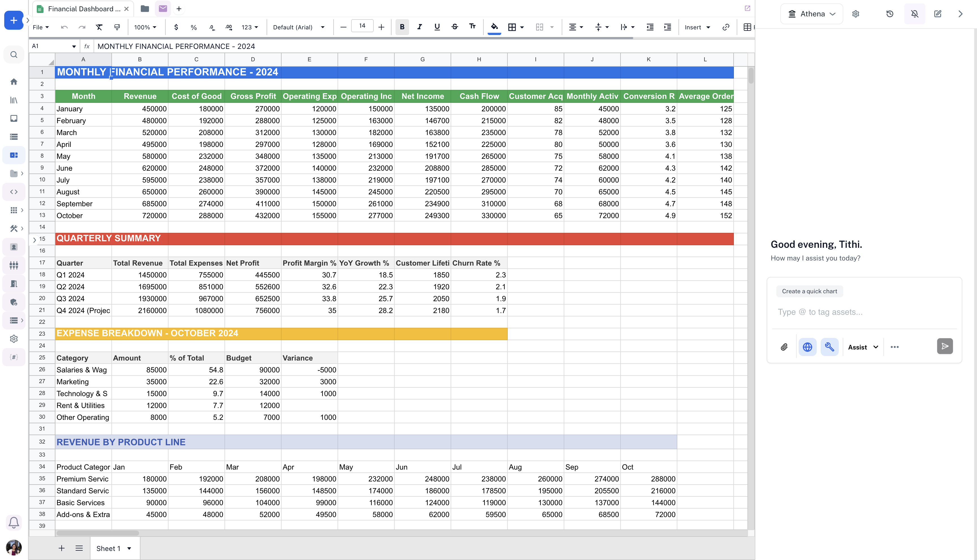The height and width of the screenshot is (560, 977).
Task: Click the insert link icon
Action: [x=726, y=27]
